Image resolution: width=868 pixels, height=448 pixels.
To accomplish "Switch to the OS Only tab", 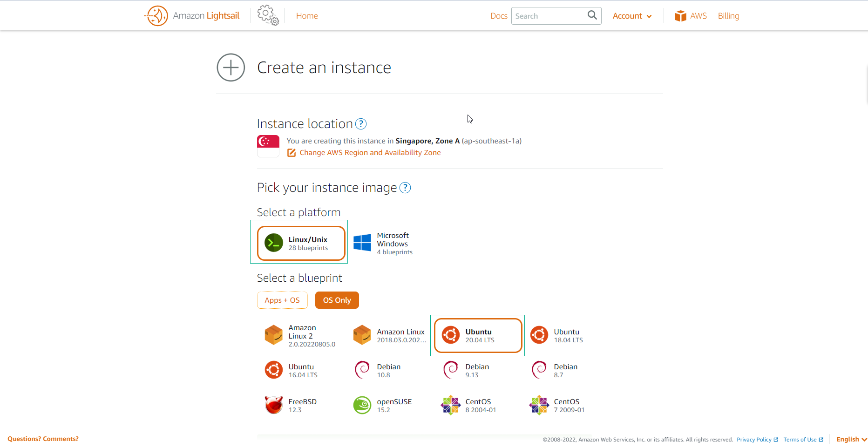I will pyautogui.click(x=337, y=300).
